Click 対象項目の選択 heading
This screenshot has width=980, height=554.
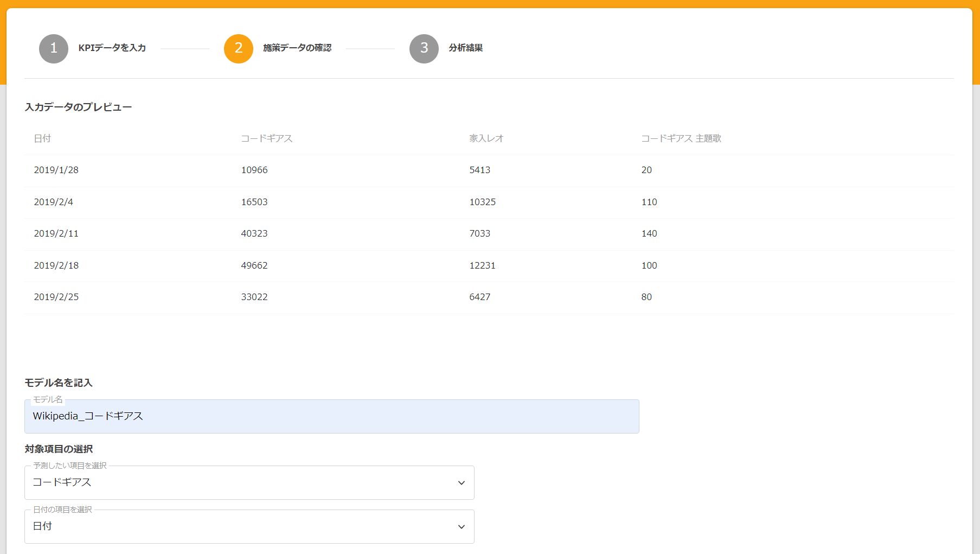59,449
